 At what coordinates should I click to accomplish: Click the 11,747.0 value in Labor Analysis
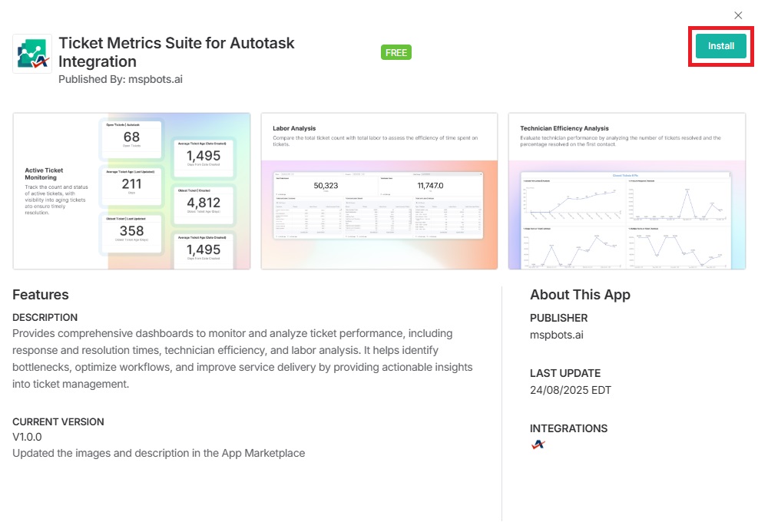430,185
